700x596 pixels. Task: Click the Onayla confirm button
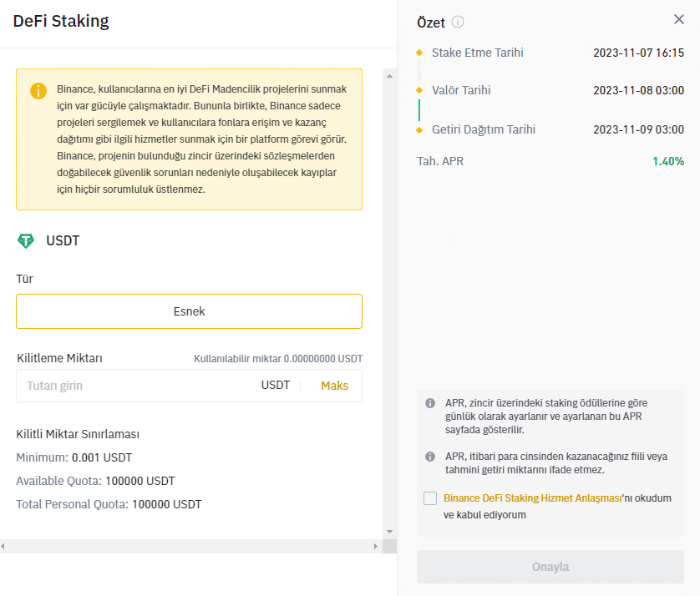pos(550,567)
